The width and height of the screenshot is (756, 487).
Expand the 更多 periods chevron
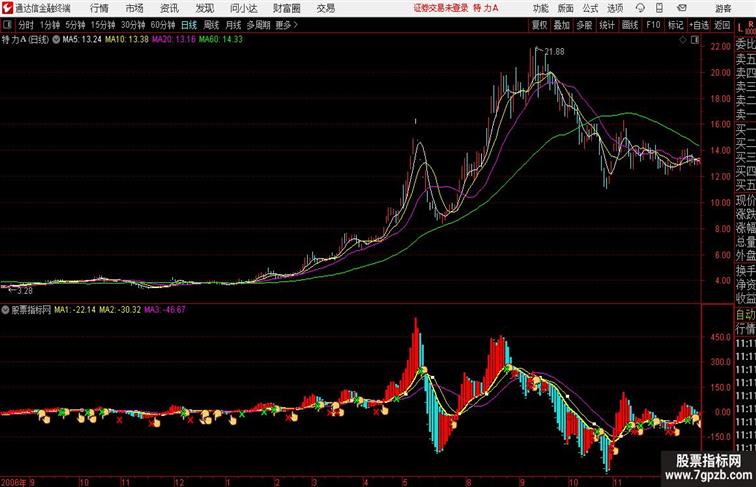click(296, 25)
